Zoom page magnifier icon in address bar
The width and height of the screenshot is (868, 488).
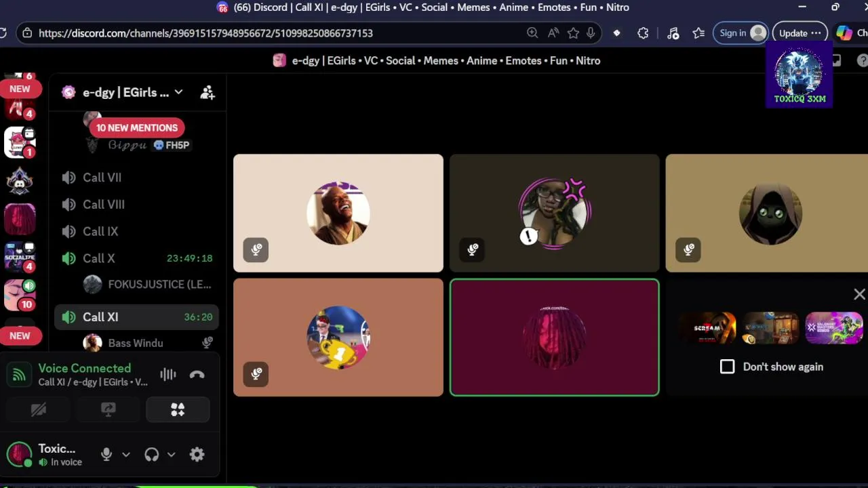pos(532,33)
